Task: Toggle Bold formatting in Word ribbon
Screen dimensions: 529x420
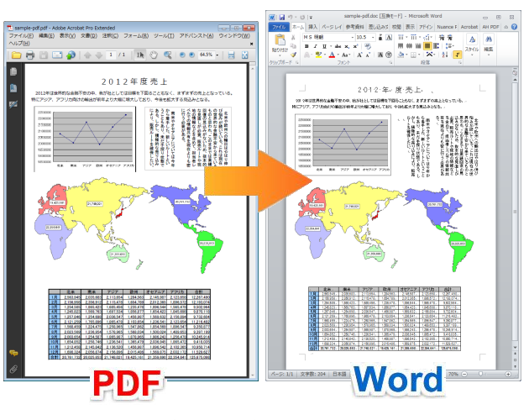Action: coord(308,48)
